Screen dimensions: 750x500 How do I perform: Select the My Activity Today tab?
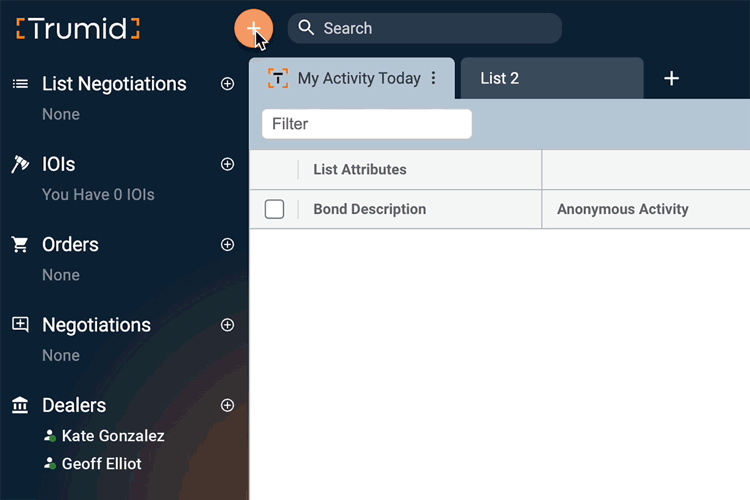(352, 78)
